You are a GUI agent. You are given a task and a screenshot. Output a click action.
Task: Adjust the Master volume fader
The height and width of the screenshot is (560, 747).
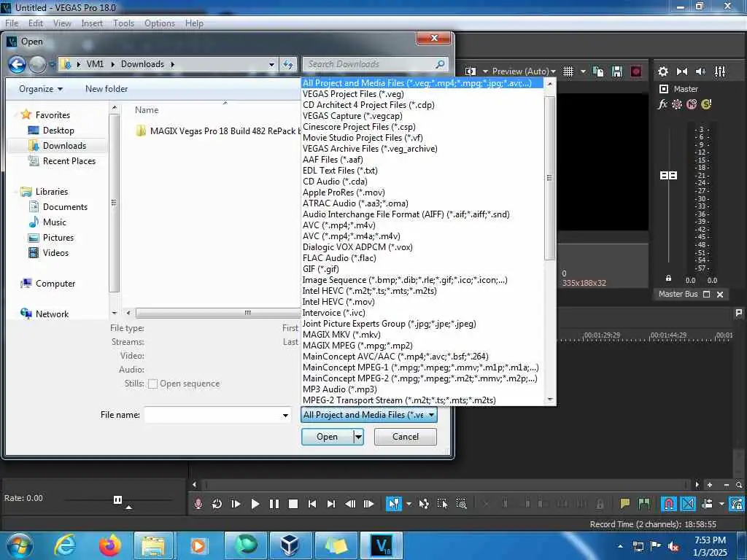click(668, 176)
